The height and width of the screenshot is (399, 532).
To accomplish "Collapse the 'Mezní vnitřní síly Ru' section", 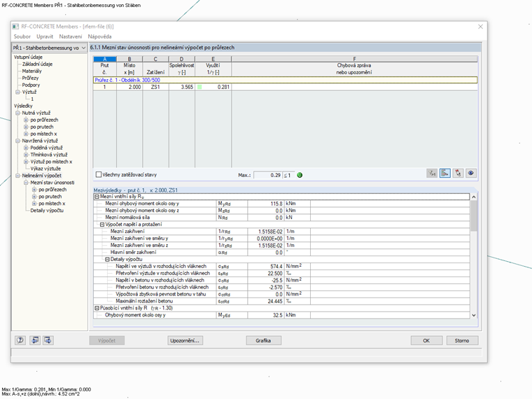I will coord(97,197).
